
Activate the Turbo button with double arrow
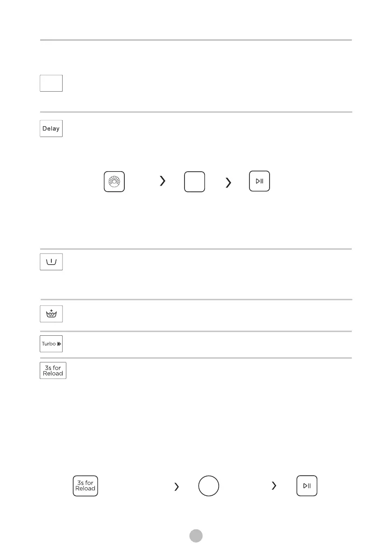click(x=51, y=344)
